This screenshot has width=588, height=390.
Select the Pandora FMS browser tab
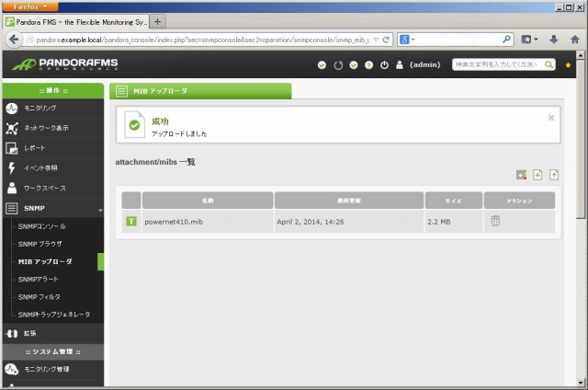tap(76, 22)
